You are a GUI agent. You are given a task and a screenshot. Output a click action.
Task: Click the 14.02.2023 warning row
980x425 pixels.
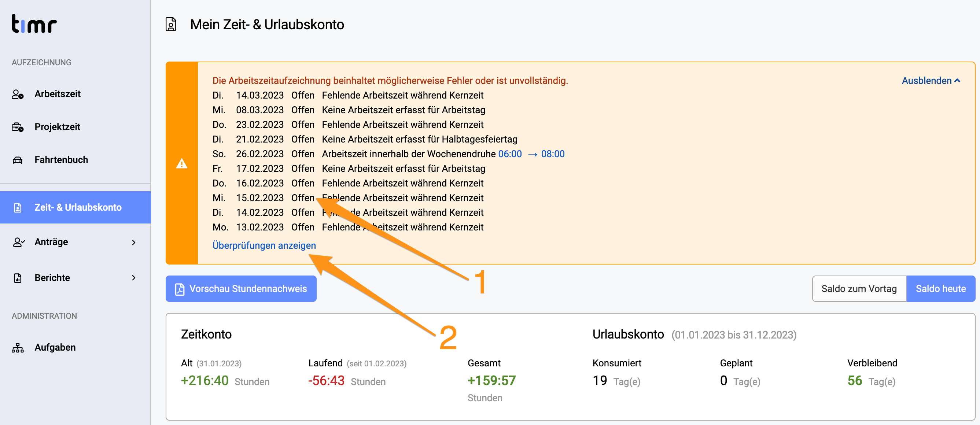(348, 212)
